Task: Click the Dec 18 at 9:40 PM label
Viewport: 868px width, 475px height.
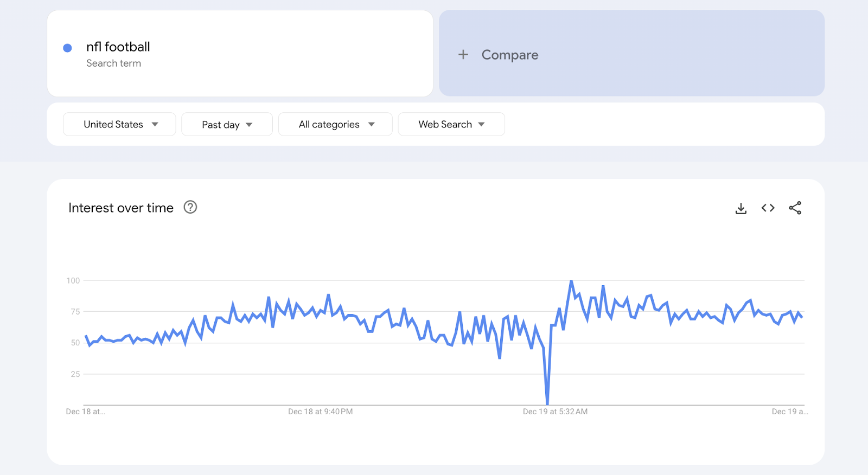Action: click(320, 412)
